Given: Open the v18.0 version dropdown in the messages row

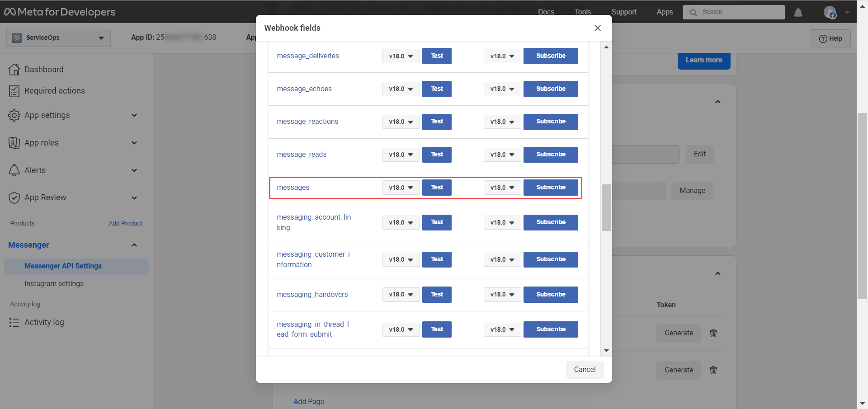Looking at the screenshot, I should tap(401, 187).
